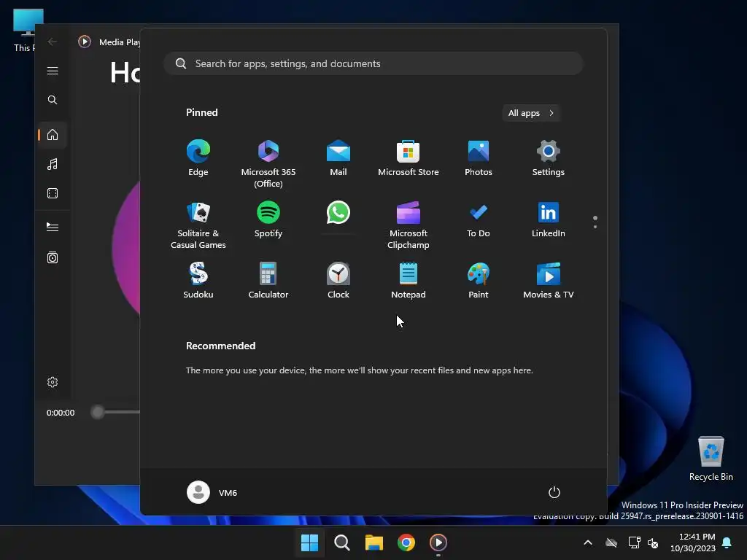Viewport: 747px width, 560px height.
Task: Open clock and date flyout
Action: tap(693, 542)
